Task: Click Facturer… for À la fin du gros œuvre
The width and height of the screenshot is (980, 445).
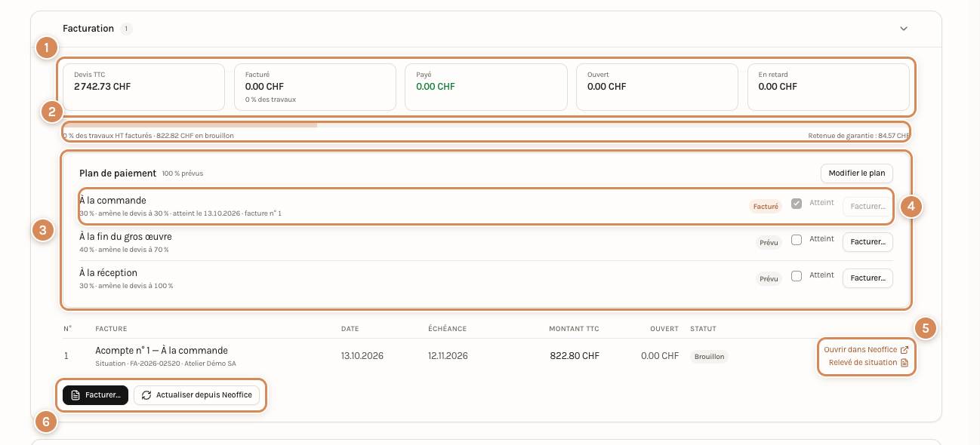Action: click(868, 242)
